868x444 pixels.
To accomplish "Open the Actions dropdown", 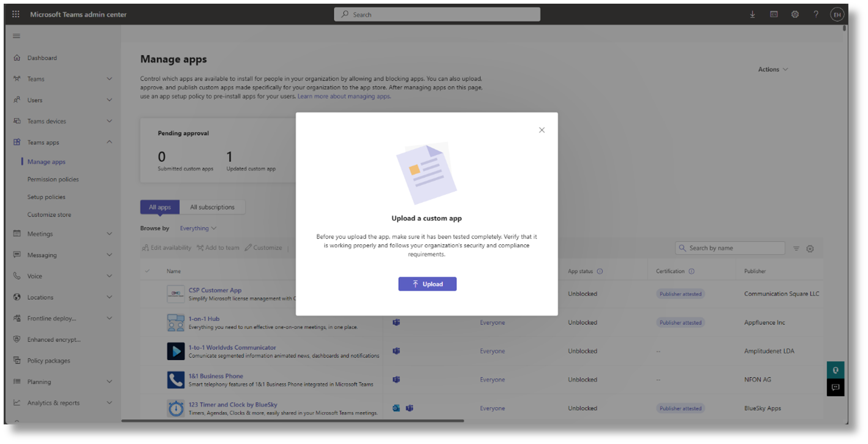I will tap(773, 70).
